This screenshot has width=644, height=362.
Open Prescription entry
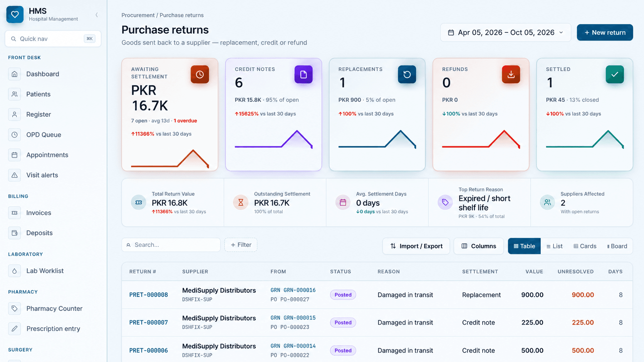click(x=53, y=328)
